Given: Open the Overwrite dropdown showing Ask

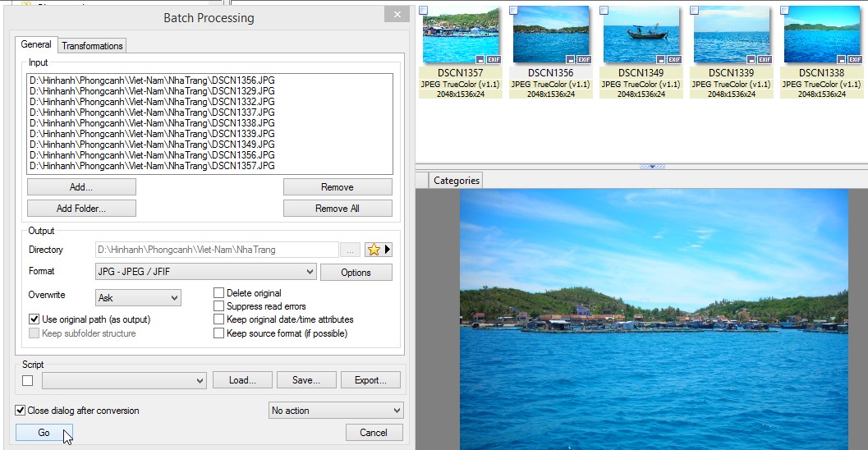Looking at the screenshot, I should pos(175,297).
